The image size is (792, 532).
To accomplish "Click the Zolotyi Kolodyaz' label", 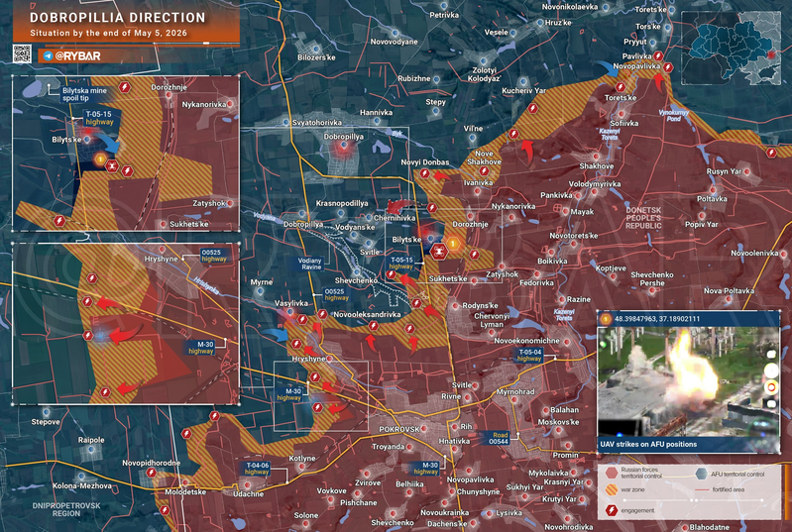I will click(485, 74).
